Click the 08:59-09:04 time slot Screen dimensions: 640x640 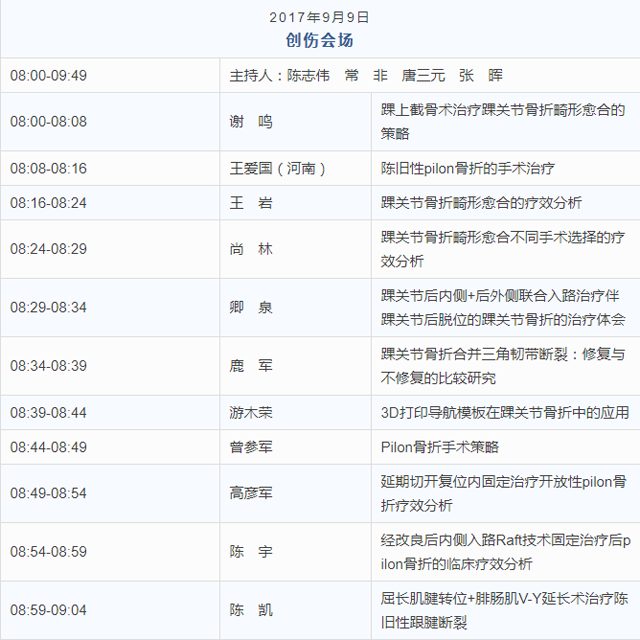pos(48,610)
